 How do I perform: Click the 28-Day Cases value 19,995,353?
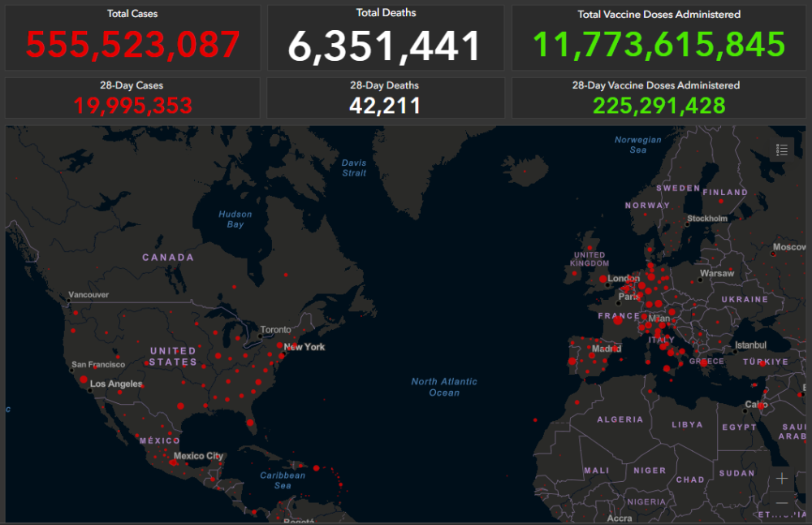click(132, 106)
